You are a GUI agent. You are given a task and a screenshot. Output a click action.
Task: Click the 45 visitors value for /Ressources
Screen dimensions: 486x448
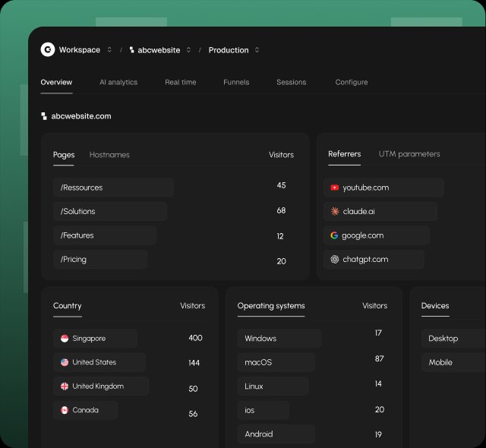(281, 185)
